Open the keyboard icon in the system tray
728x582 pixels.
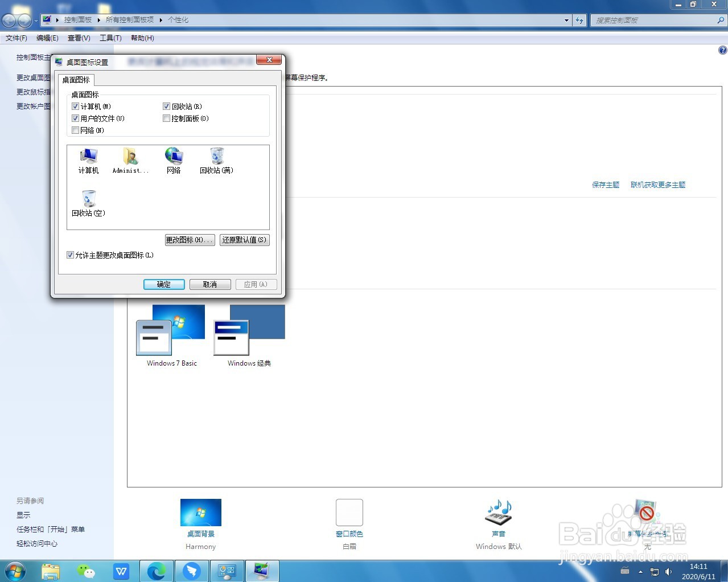[624, 571]
